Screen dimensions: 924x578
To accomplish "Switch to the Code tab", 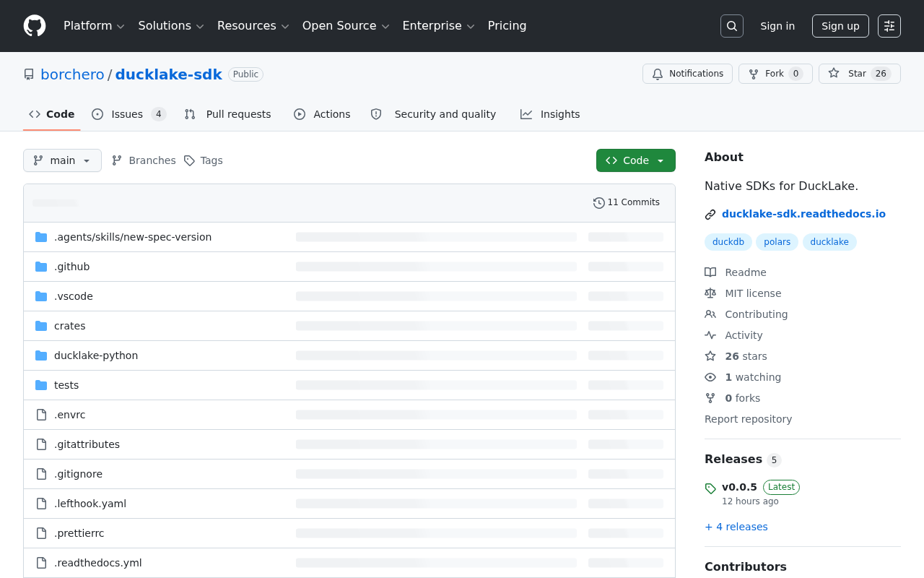I will point(52,114).
